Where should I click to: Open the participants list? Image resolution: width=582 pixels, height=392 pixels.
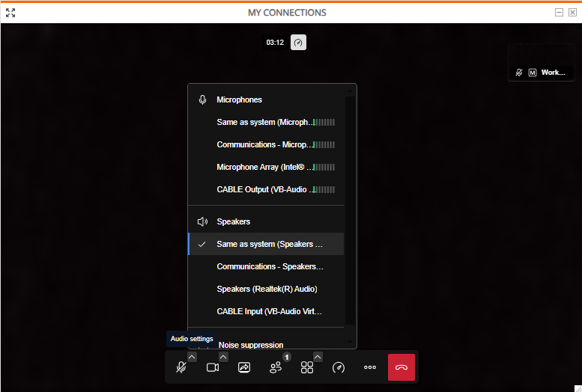pos(276,367)
